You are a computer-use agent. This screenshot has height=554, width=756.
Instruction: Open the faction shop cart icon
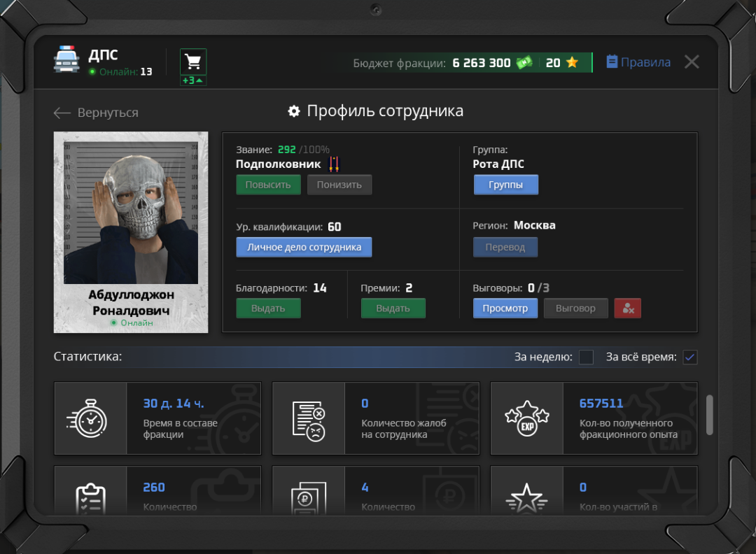click(x=193, y=62)
